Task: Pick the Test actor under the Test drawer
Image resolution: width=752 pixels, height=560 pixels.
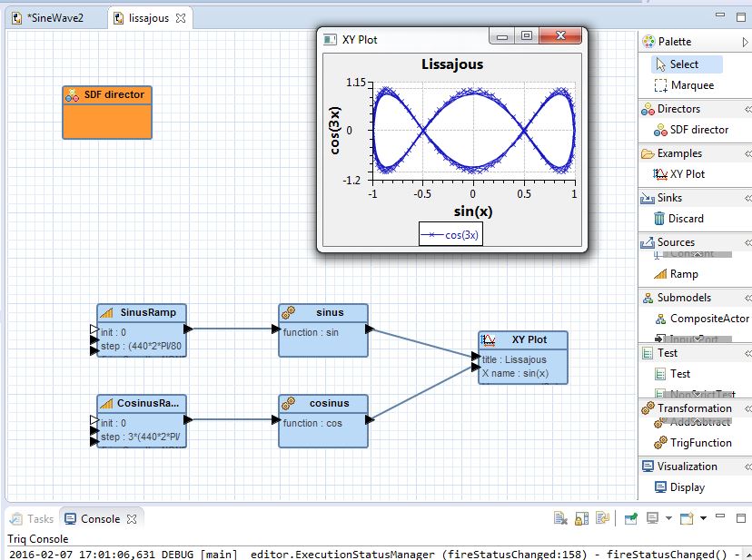Action: point(672,374)
